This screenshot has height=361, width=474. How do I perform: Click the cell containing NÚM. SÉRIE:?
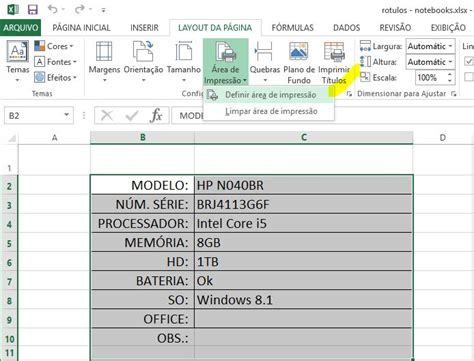143,204
